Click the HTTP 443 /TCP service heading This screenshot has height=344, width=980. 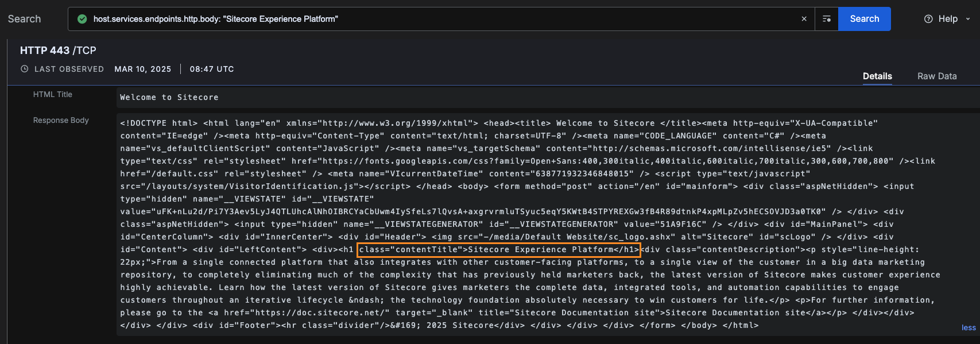point(58,51)
